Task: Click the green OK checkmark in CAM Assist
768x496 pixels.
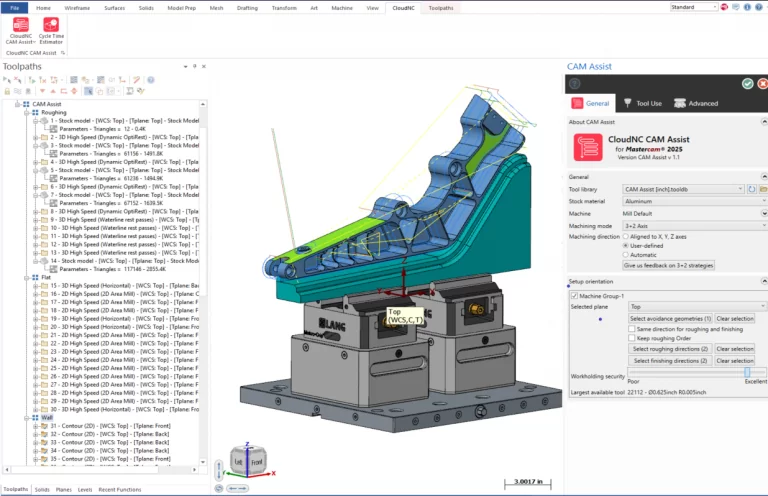Action: 748,83
